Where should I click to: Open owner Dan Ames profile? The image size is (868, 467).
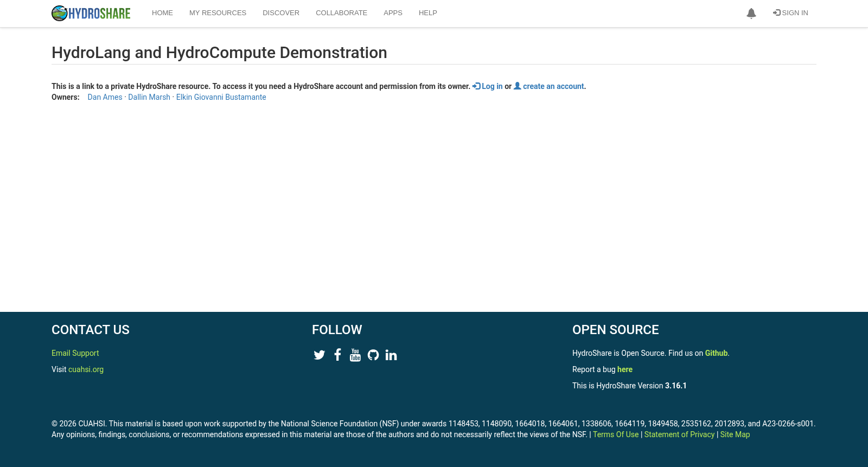click(105, 97)
